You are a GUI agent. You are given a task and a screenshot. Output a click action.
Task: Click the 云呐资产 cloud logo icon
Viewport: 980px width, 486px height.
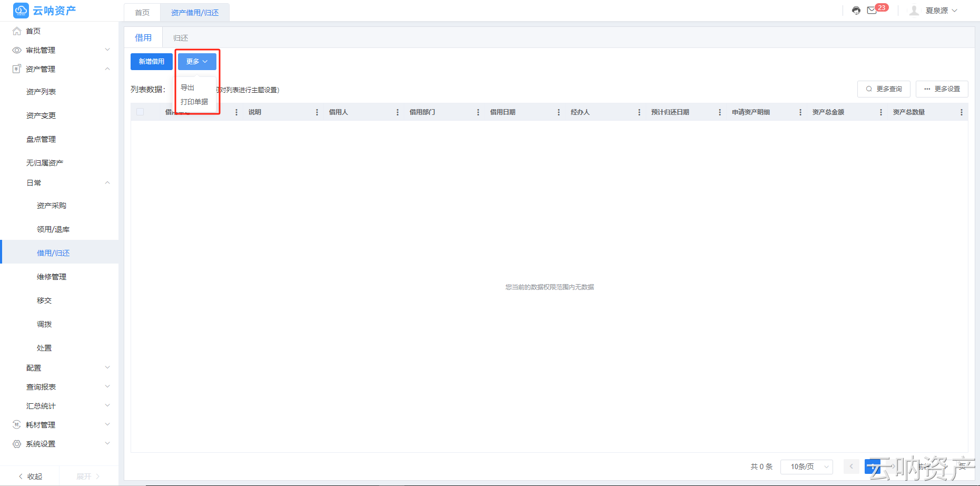coord(21,10)
